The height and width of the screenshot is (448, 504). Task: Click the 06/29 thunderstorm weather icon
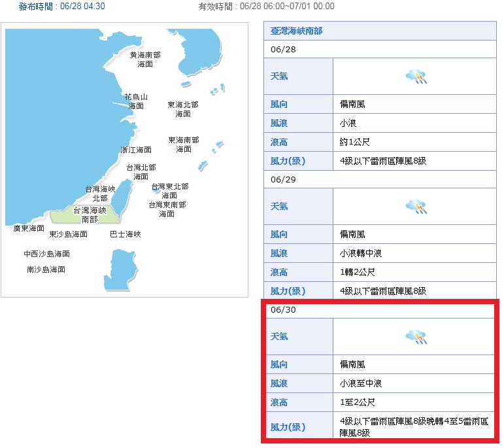coord(416,207)
